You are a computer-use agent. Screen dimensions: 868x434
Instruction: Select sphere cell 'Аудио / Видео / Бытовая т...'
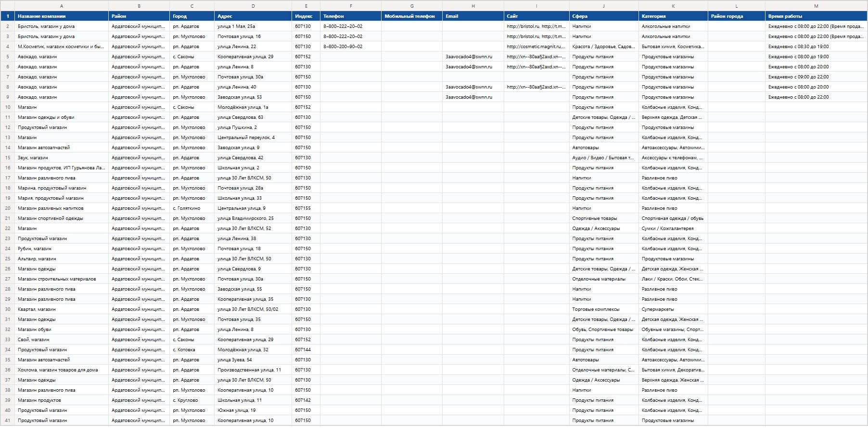click(x=604, y=158)
